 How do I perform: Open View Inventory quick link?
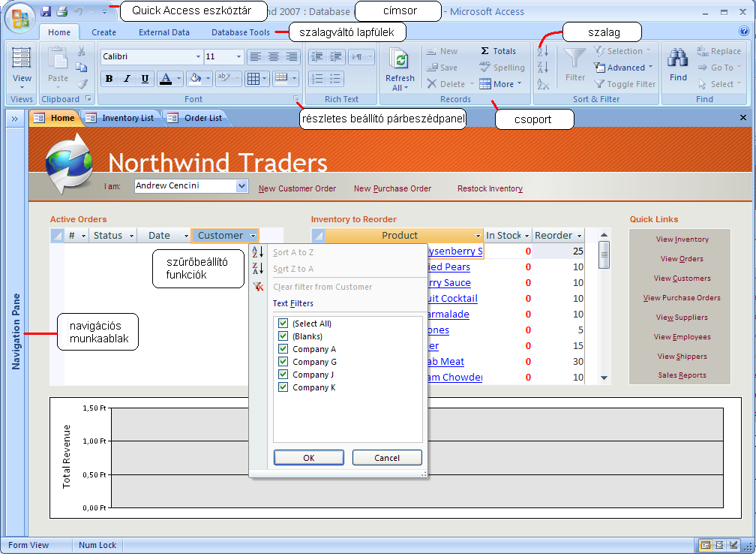click(682, 239)
